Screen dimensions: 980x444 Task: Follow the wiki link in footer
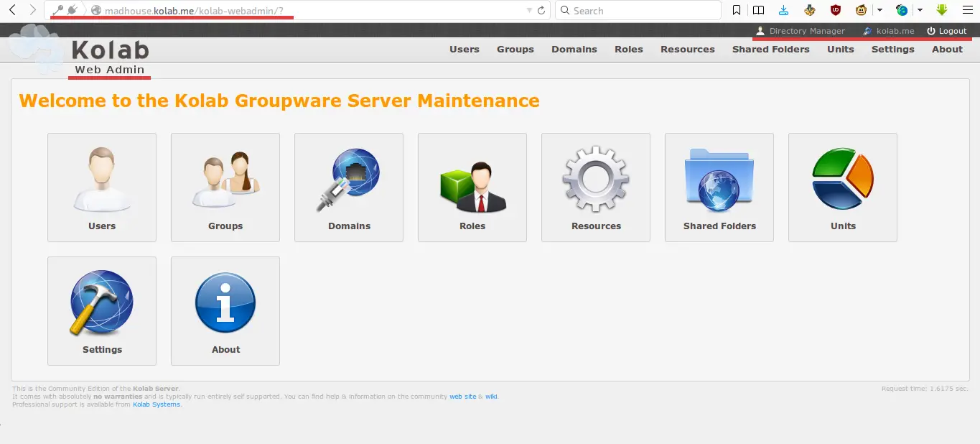pyautogui.click(x=491, y=397)
